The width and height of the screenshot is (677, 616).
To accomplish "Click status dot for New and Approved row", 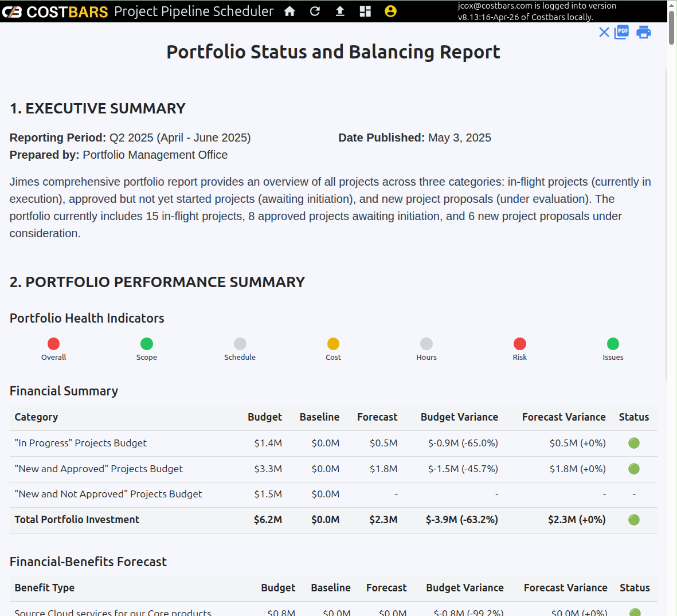I will tap(634, 469).
